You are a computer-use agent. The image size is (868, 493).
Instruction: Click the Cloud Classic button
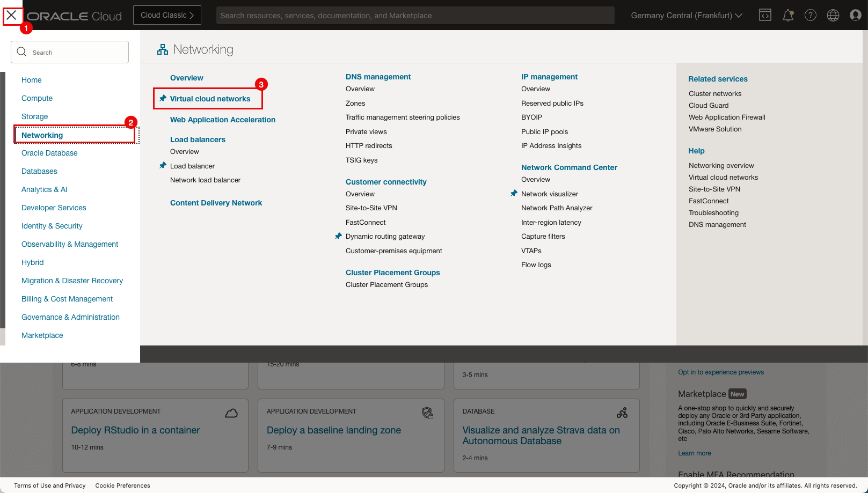167,15
